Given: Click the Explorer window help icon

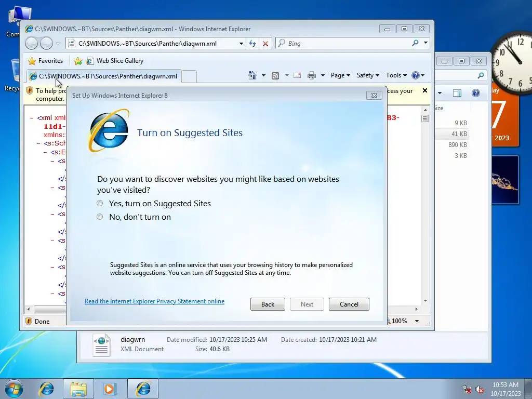Looking at the screenshot, I should (476, 93).
